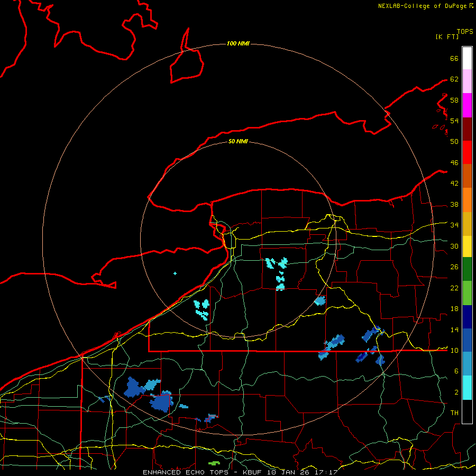This screenshot has height=476, width=476.
Task: Pick the light blue legend swatch
Action: (467, 364)
